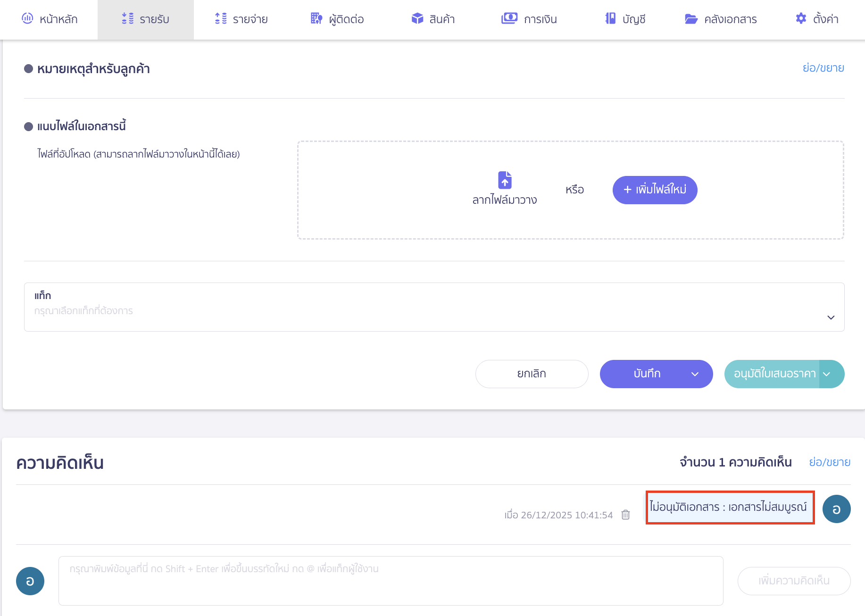
Task: Collapse the customer notes section
Action: pos(823,68)
